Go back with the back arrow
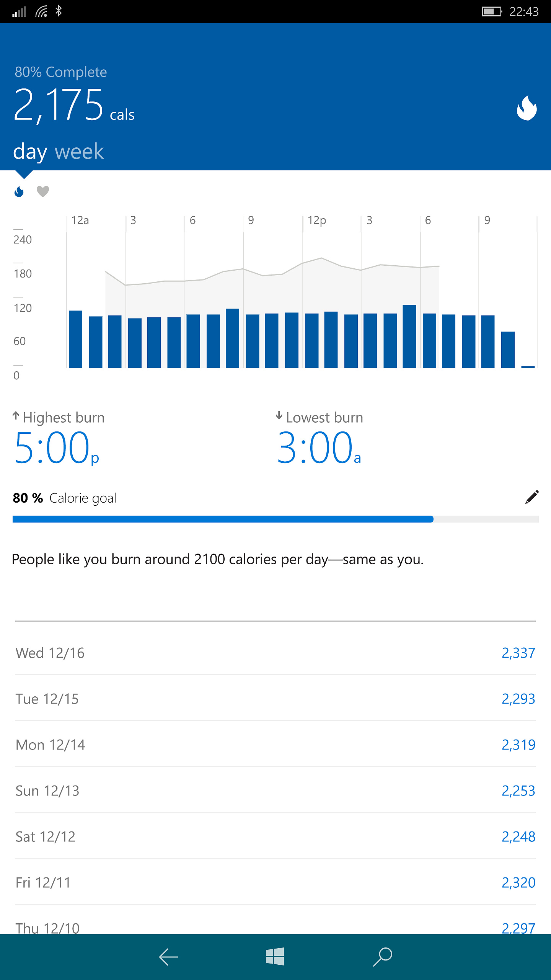551x980 pixels. tap(168, 957)
